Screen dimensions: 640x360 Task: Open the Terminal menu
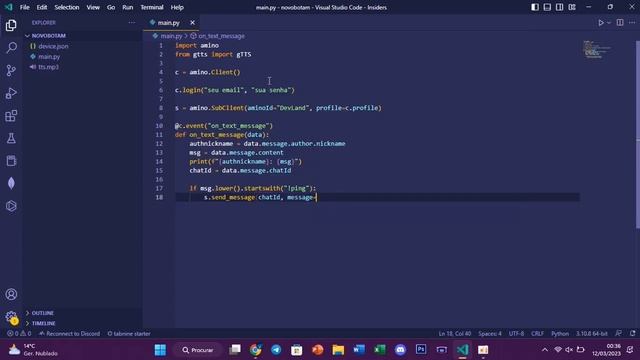pyautogui.click(x=152, y=7)
